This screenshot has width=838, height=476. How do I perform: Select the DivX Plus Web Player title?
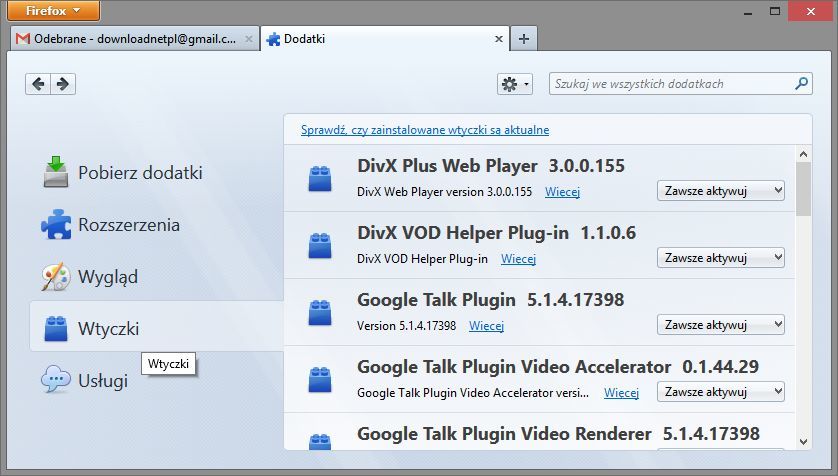(447, 166)
